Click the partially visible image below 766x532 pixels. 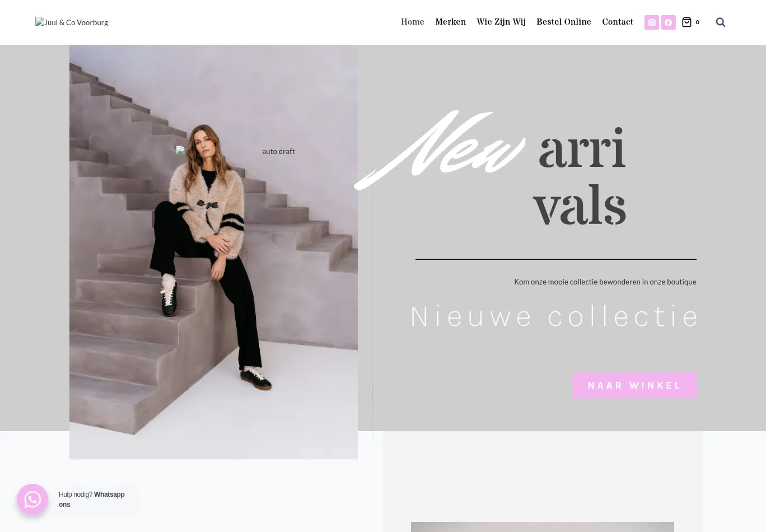(543, 527)
